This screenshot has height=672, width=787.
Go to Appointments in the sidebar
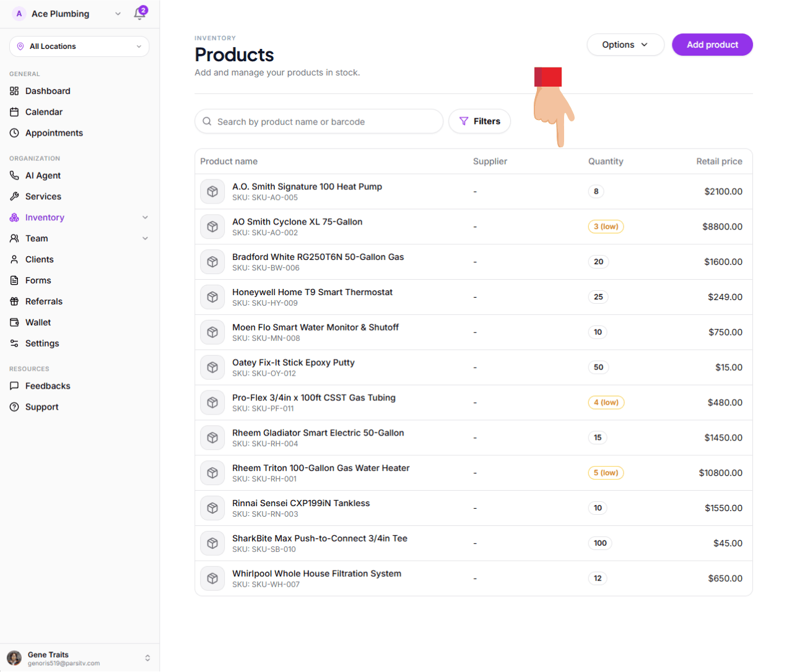pyautogui.click(x=54, y=133)
